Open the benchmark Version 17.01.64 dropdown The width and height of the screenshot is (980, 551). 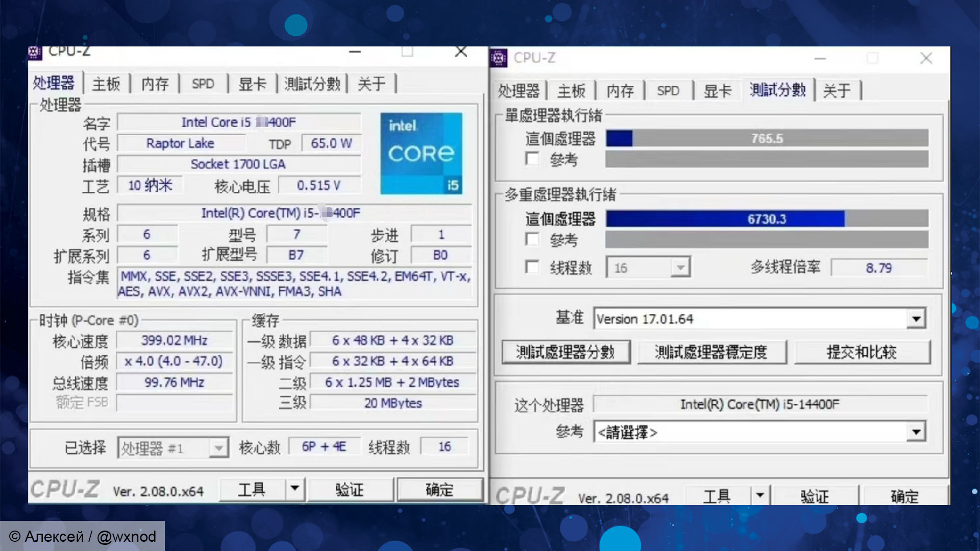click(917, 318)
